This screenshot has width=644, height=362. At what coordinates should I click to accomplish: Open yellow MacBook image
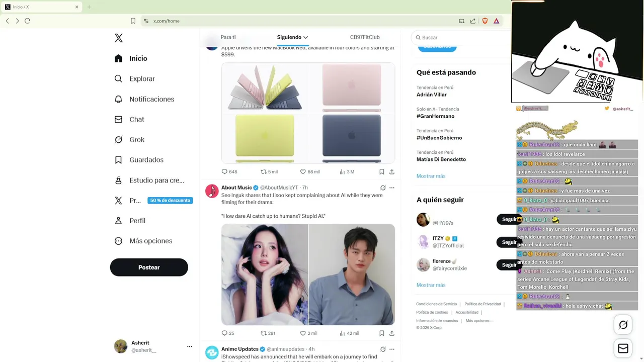pos(265,138)
